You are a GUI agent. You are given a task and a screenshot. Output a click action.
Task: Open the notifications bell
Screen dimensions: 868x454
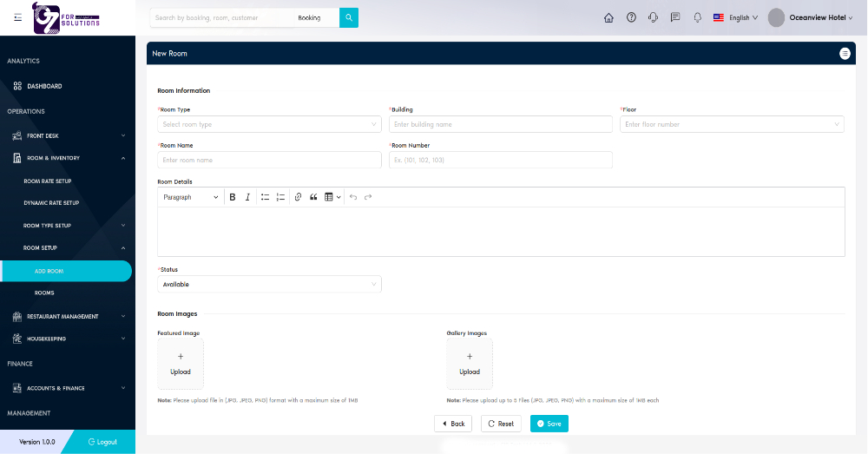697,17
